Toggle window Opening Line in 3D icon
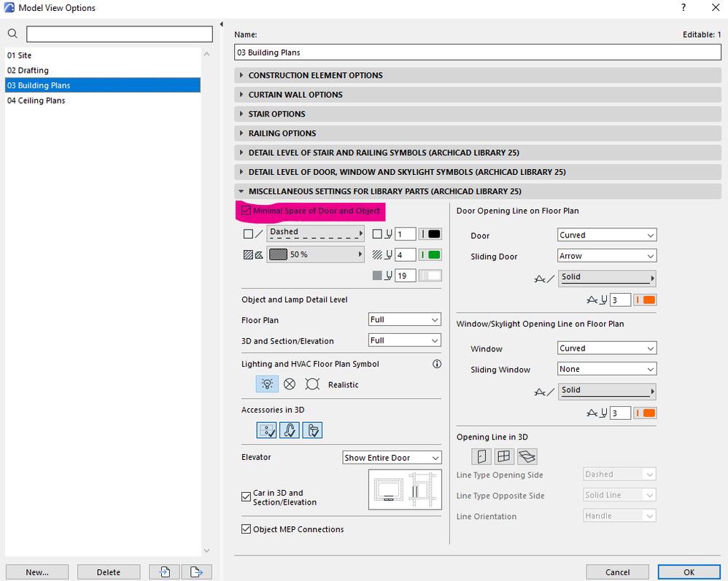The height and width of the screenshot is (581, 728). (x=504, y=456)
